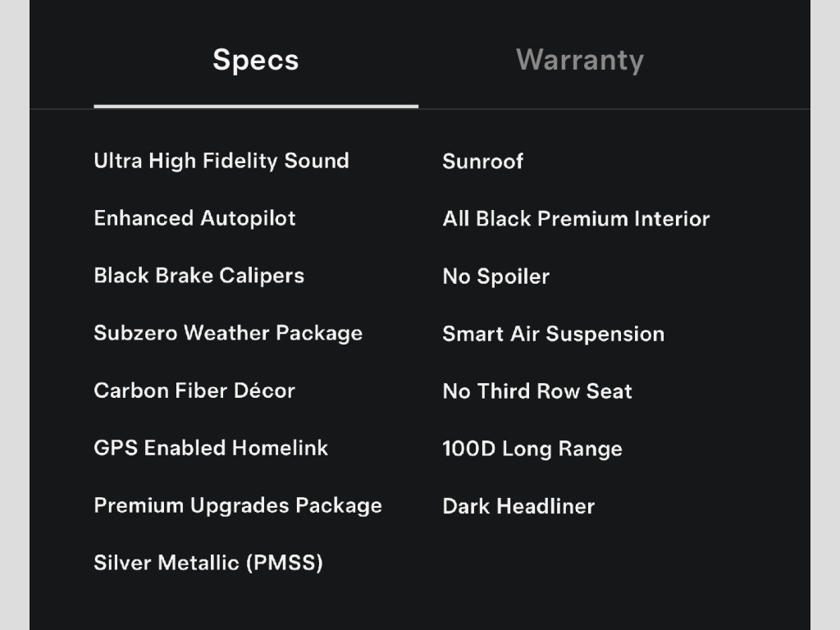The image size is (840, 630).
Task: Choose the Subzero Weather Package item
Action: tap(228, 333)
